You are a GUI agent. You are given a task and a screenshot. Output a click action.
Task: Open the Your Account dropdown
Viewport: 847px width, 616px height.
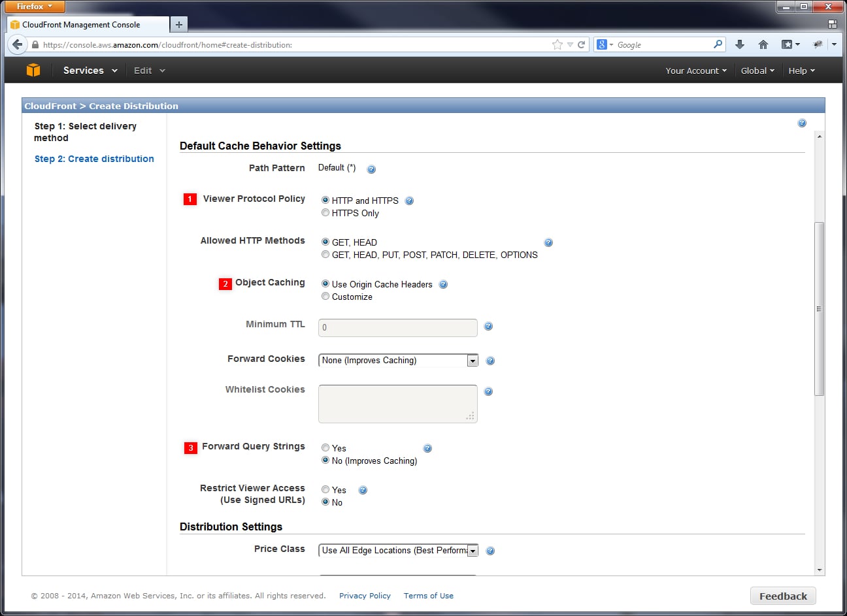tap(696, 71)
